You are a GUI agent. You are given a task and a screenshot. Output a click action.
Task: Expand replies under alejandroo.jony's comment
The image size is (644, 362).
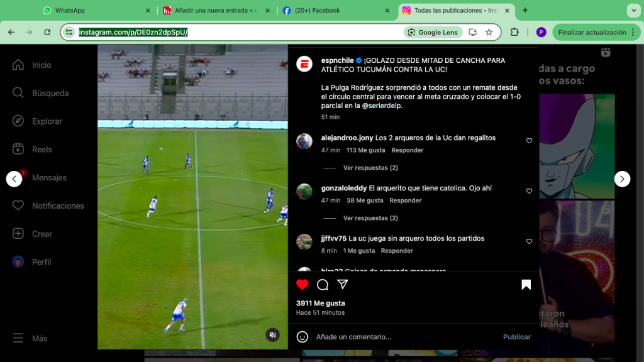click(370, 168)
